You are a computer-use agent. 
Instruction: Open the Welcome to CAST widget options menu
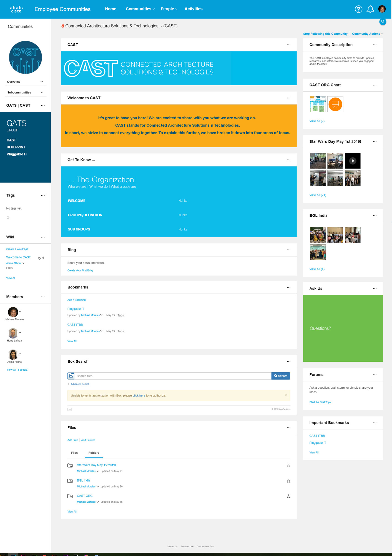click(x=288, y=98)
